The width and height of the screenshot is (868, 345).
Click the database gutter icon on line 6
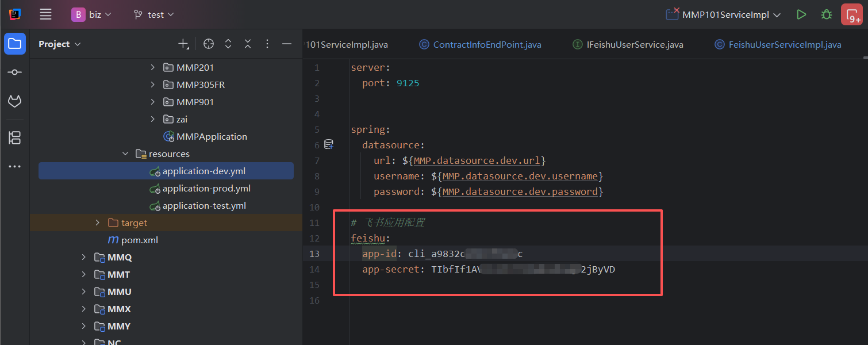pyautogui.click(x=329, y=144)
